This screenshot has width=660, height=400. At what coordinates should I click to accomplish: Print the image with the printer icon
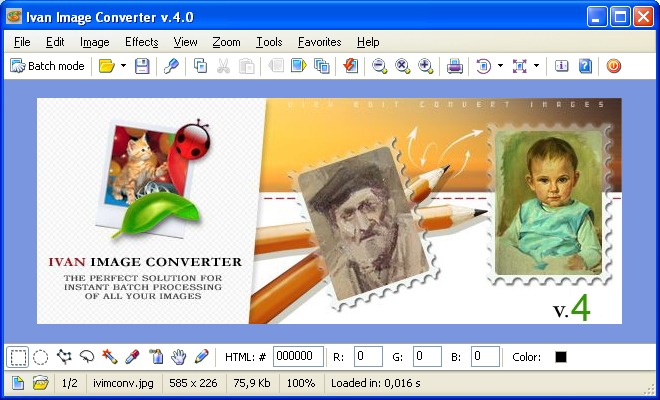click(455, 66)
